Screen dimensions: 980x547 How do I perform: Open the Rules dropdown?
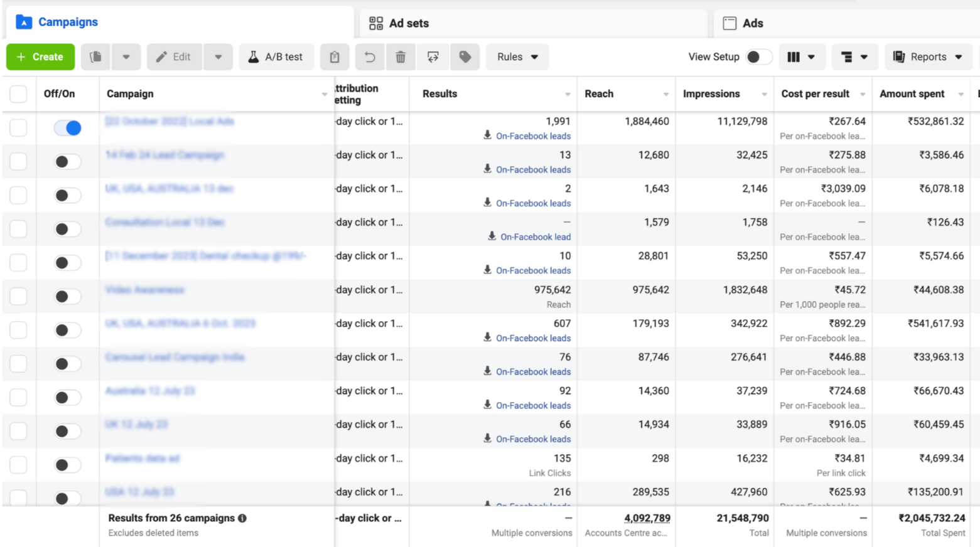coord(517,57)
